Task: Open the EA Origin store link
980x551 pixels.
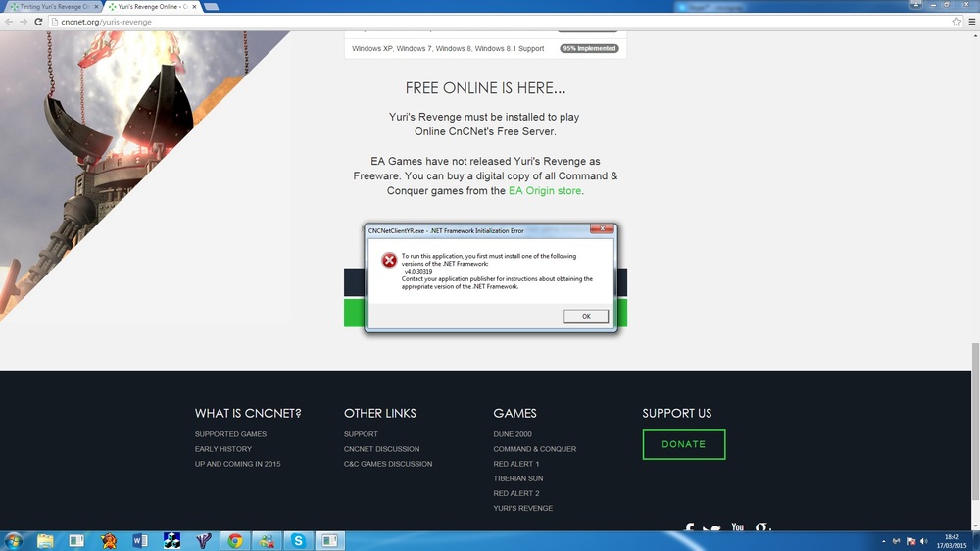Action: click(x=544, y=191)
